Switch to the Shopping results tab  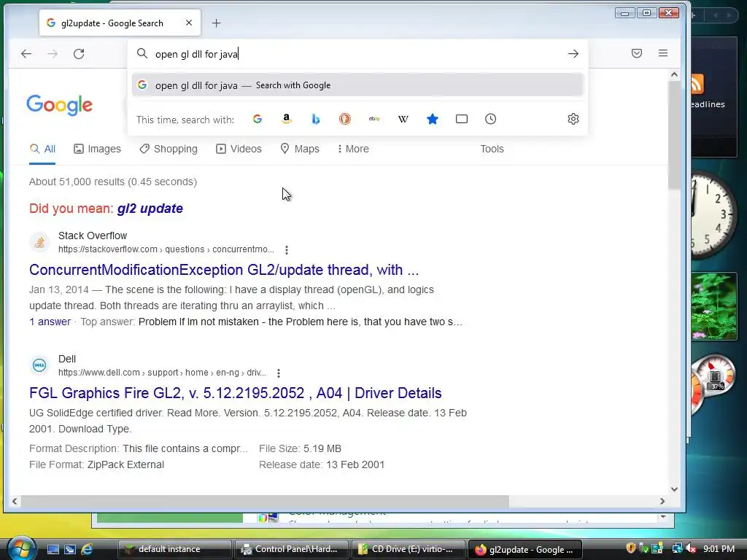[169, 149]
